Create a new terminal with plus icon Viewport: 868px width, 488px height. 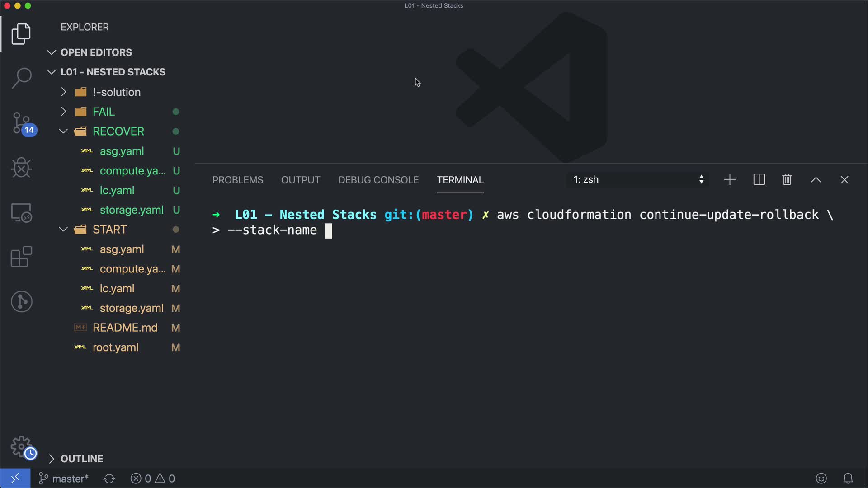pyautogui.click(x=730, y=180)
